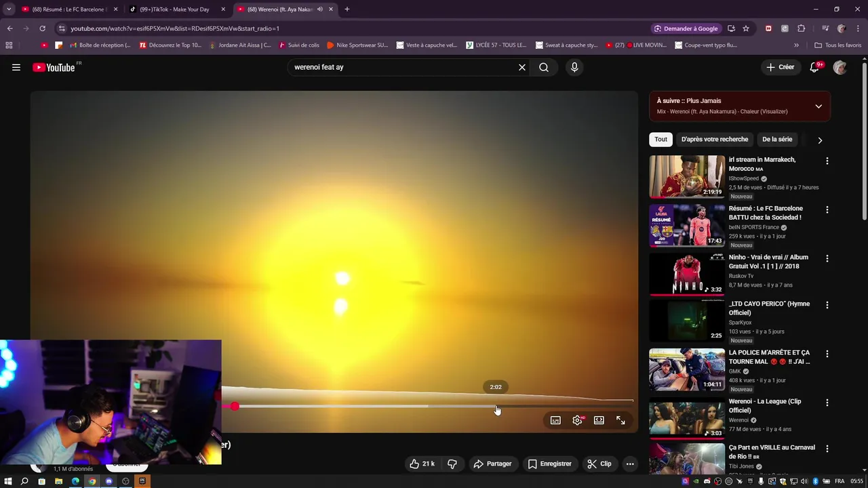Select the 'Tout' filter chip
Viewport: 868px width, 488px height.
[661, 140]
